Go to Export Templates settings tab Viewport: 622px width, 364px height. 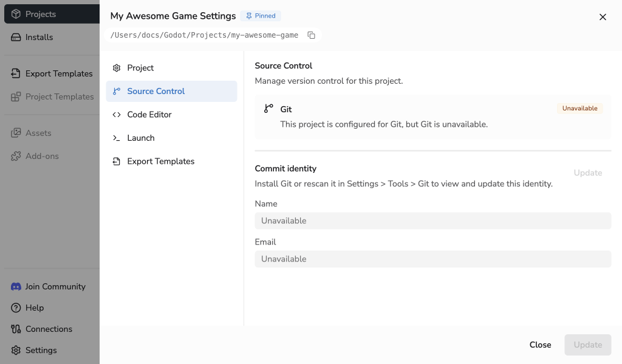point(171,161)
